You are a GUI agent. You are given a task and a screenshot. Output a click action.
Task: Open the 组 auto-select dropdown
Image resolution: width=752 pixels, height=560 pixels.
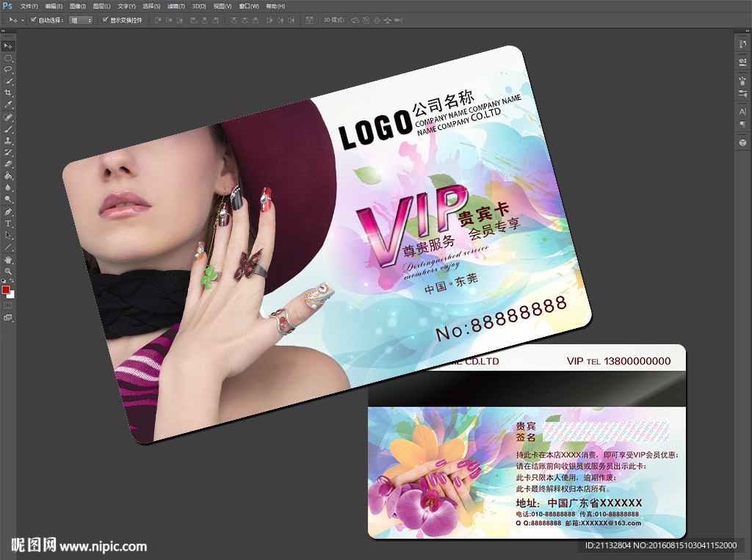(x=81, y=20)
